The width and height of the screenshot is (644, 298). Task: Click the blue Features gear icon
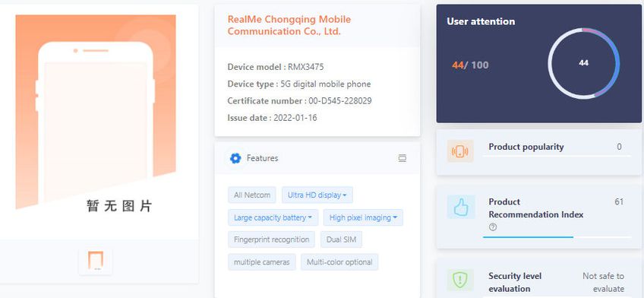click(235, 158)
